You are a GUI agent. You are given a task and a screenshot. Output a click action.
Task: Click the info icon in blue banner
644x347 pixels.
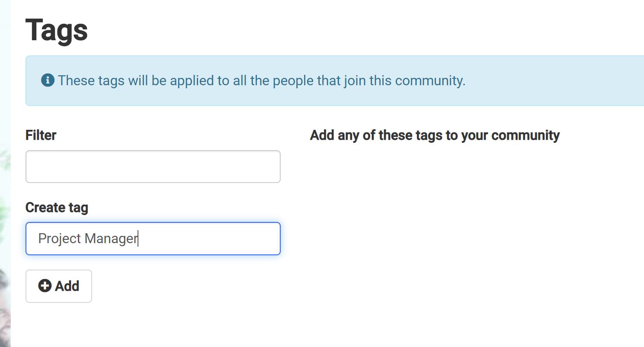(48, 80)
